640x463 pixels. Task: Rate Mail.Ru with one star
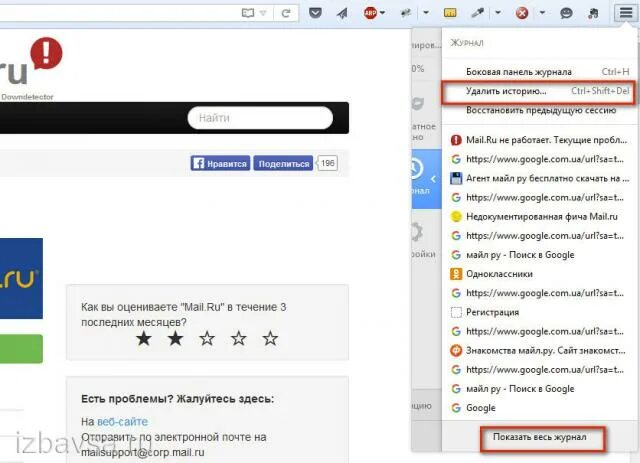[144, 338]
